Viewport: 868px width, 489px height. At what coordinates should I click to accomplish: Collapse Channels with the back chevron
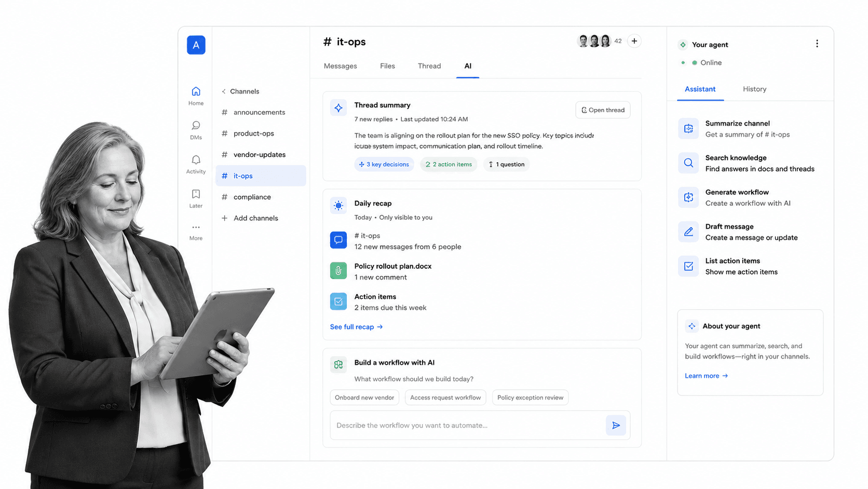tap(224, 91)
